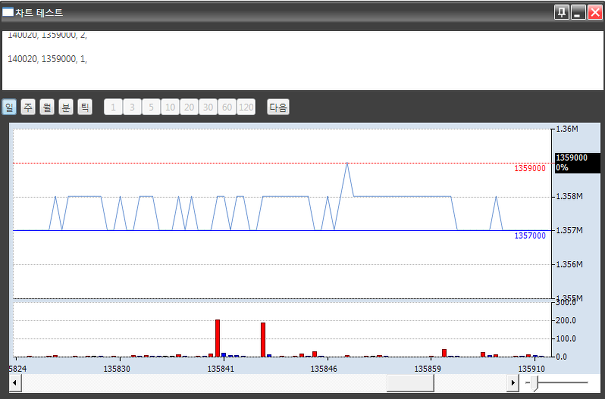
Task: Click the zoom slider minus sign
Action: coord(527,383)
